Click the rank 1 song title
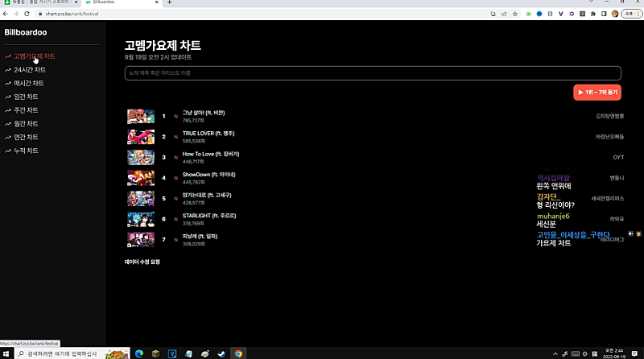This screenshot has width=644, height=359. tap(204, 113)
